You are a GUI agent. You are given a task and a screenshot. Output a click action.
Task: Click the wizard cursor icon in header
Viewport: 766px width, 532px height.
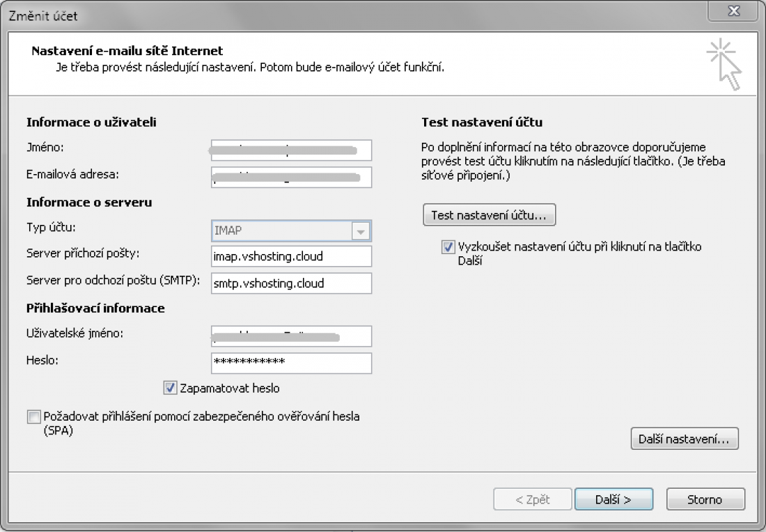tap(724, 65)
